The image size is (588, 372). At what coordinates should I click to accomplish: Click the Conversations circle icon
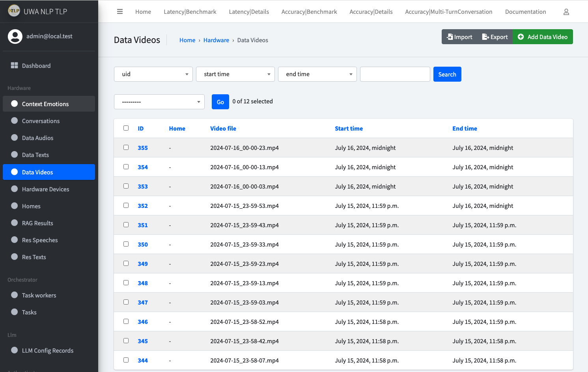click(15, 121)
